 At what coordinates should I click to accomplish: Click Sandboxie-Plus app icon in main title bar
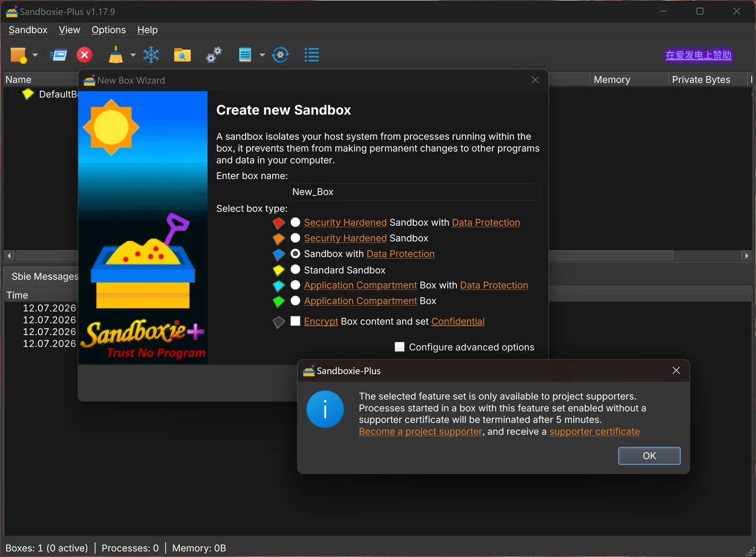tap(12, 11)
